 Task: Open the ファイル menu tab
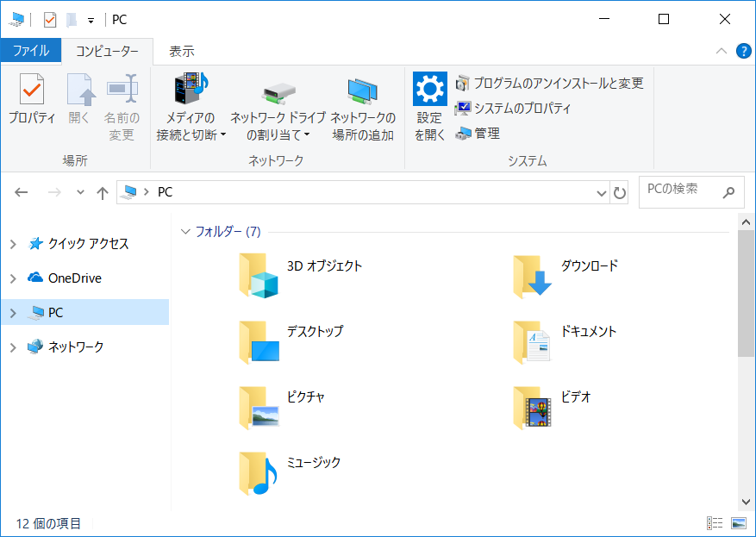coord(30,51)
